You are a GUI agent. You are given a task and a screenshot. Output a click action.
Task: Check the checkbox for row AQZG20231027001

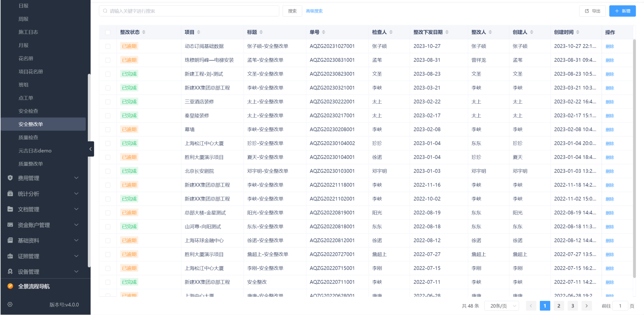[108, 46]
